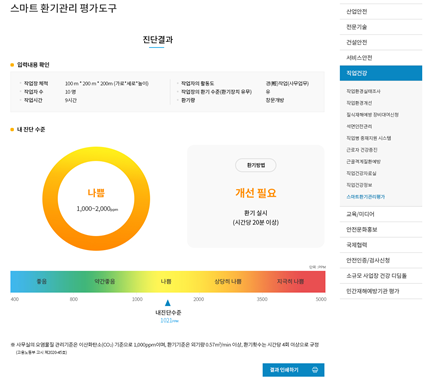Click the red 지극히 나쁨 segment of scale
Screen dimensions: 434x378
click(x=291, y=282)
